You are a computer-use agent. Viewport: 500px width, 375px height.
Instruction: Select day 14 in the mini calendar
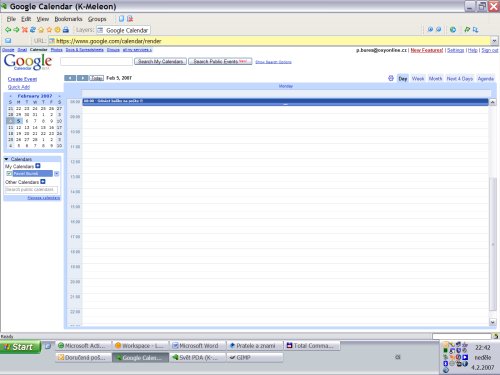35,127
